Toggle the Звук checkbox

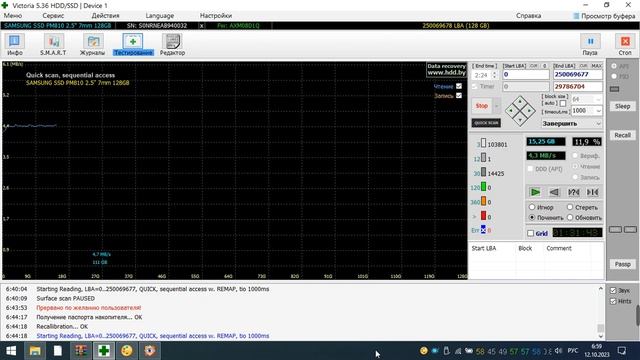click(613, 291)
